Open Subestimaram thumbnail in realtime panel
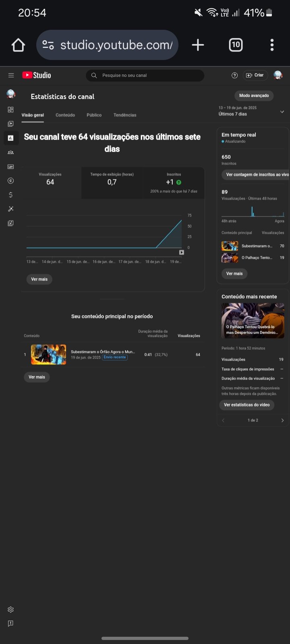290x644 pixels. pos(230,246)
